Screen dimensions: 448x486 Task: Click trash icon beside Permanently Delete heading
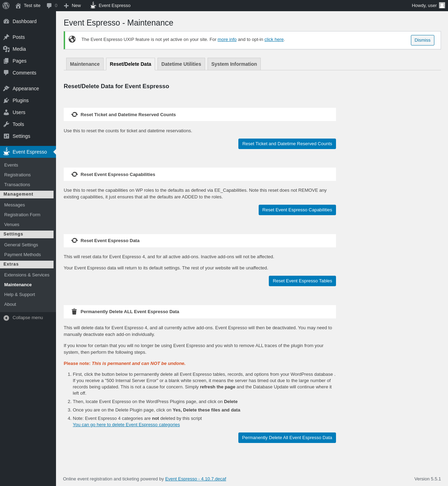[74, 311]
